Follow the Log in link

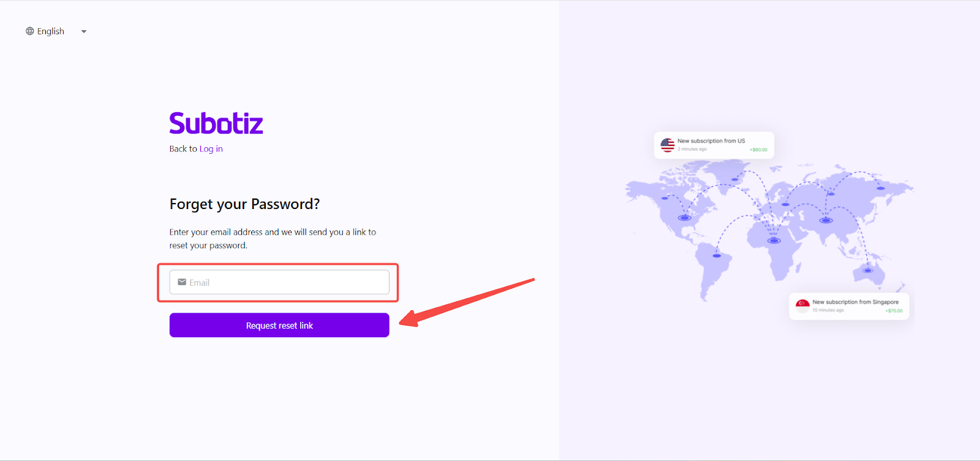coord(211,149)
